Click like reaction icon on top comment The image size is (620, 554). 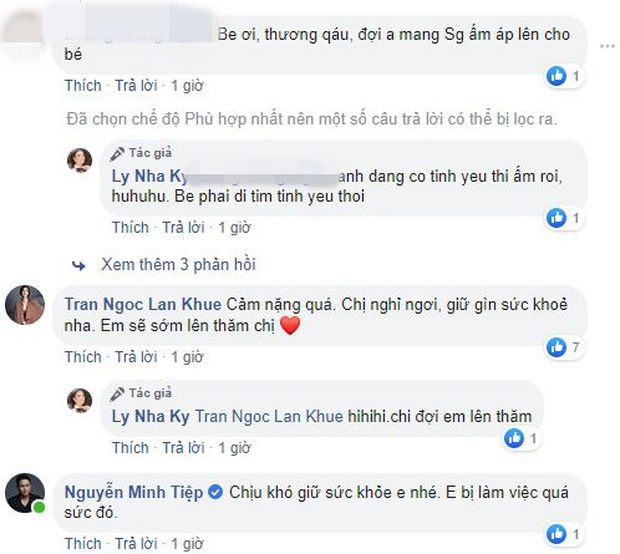(557, 76)
